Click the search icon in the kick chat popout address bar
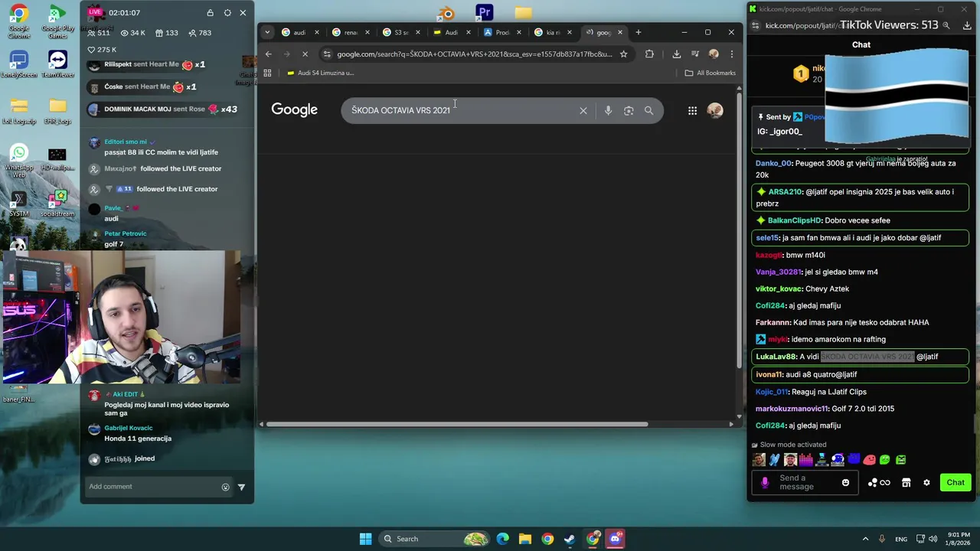The height and width of the screenshot is (551, 980). pyautogui.click(x=946, y=25)
